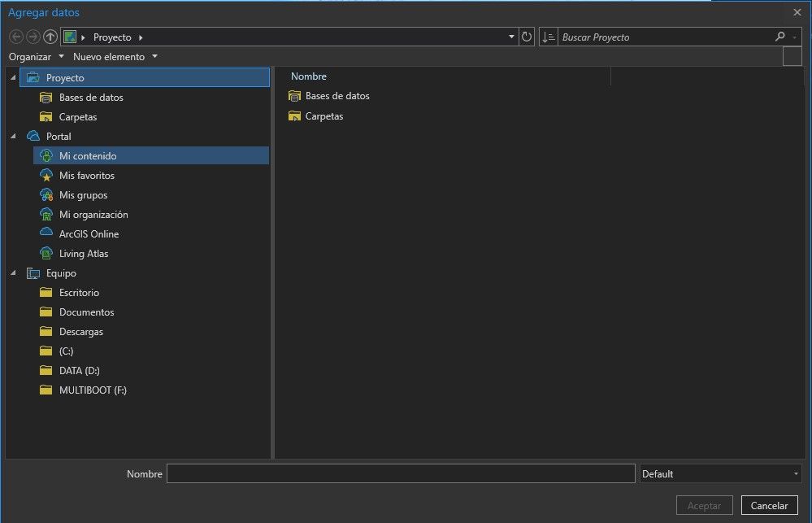Open Mis favoritos star cloud item
The width and height of the screenshot is (812, 523).
86,176
